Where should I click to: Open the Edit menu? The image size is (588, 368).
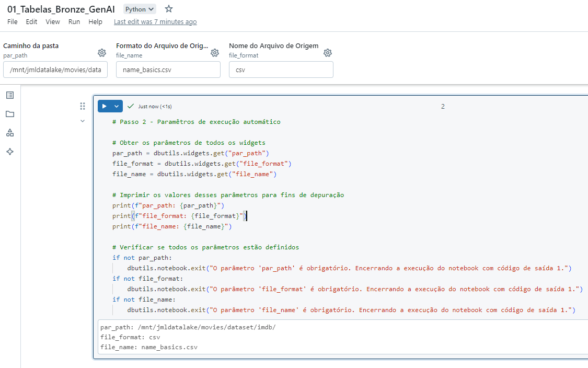tap(31, 22)
